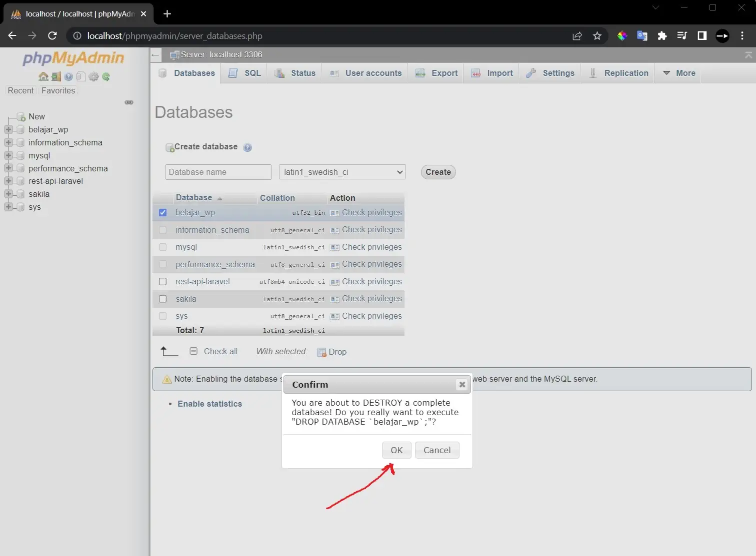
Task: Click the phpMyAdmin logo
Action: pyautogui.click(x=73, y=58)
